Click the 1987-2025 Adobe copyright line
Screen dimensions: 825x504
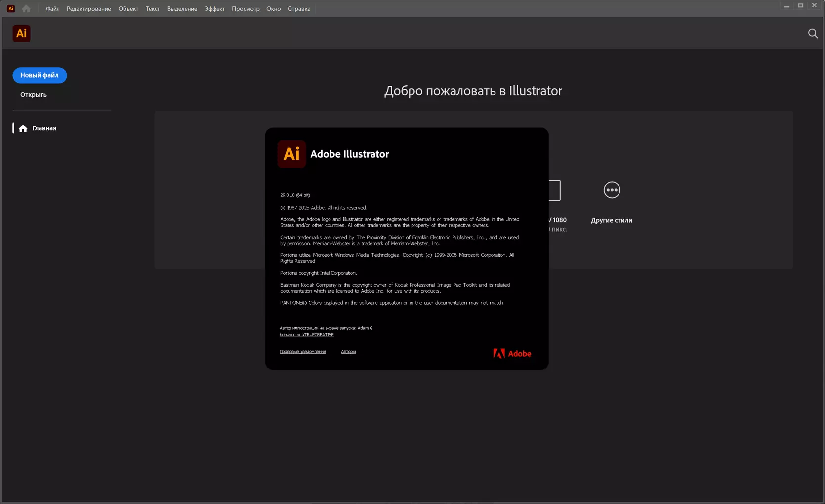[324, 208]
